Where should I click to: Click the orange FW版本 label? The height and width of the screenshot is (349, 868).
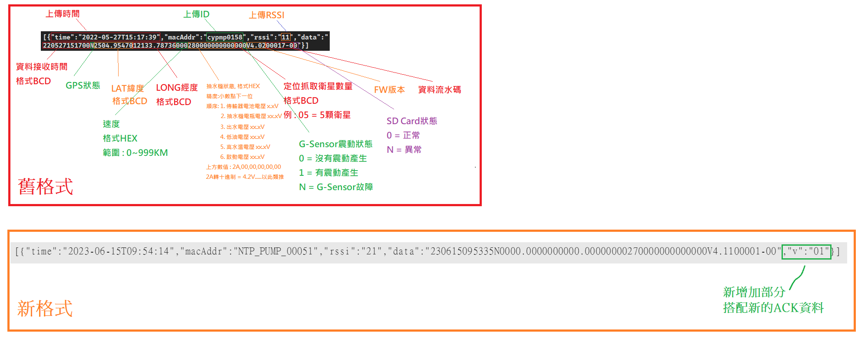(389, 90)
